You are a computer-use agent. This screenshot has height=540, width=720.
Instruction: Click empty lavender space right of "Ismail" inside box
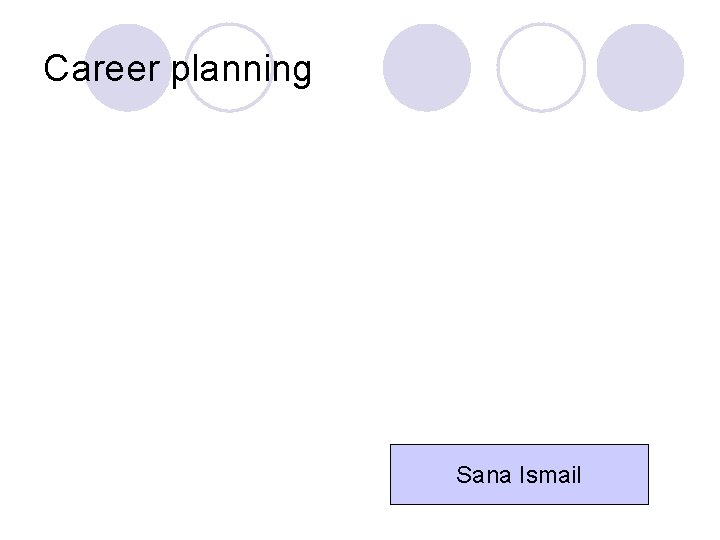(615, 475)
